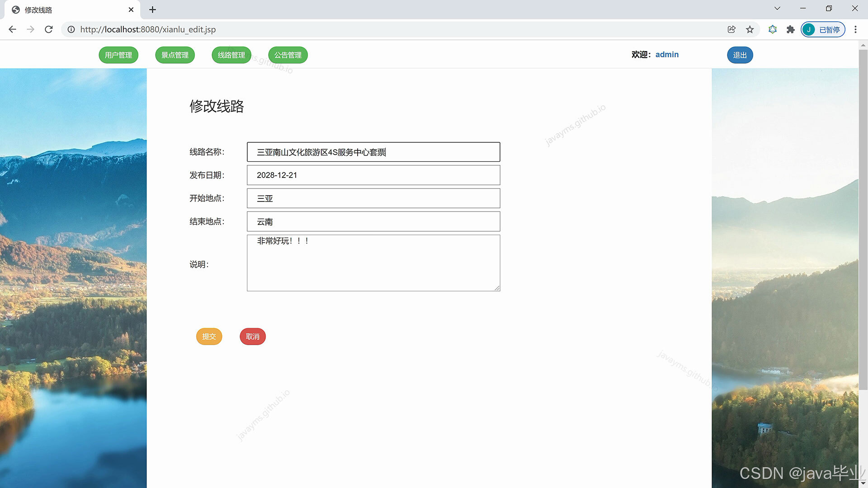Image resolution: width=868 pixels, height=488 pixels.
Task: Open the Chrome three-dot menu
Action: coord(855,29)
